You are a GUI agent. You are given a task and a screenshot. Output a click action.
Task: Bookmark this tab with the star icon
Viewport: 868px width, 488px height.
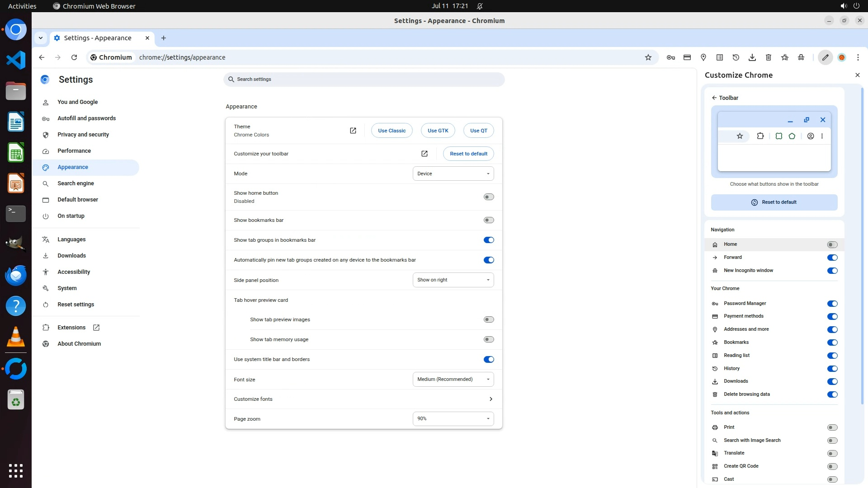(648, 57)
